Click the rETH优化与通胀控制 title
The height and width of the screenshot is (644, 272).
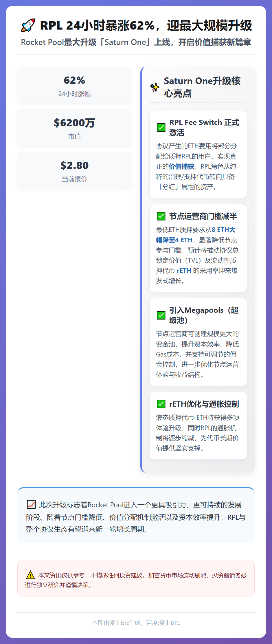tap(204, 404)
